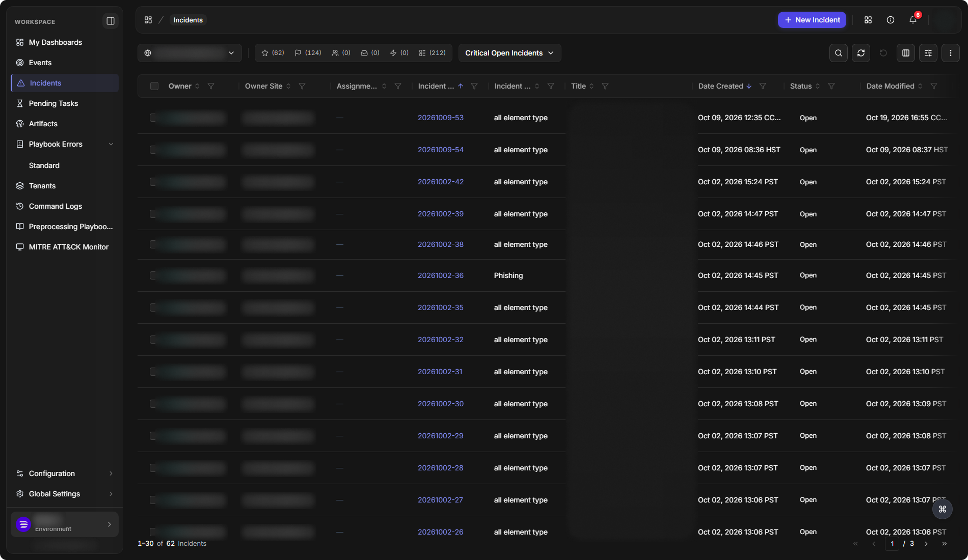
Task: Open the vertical three-dot more menu
Action: [951, 53]
